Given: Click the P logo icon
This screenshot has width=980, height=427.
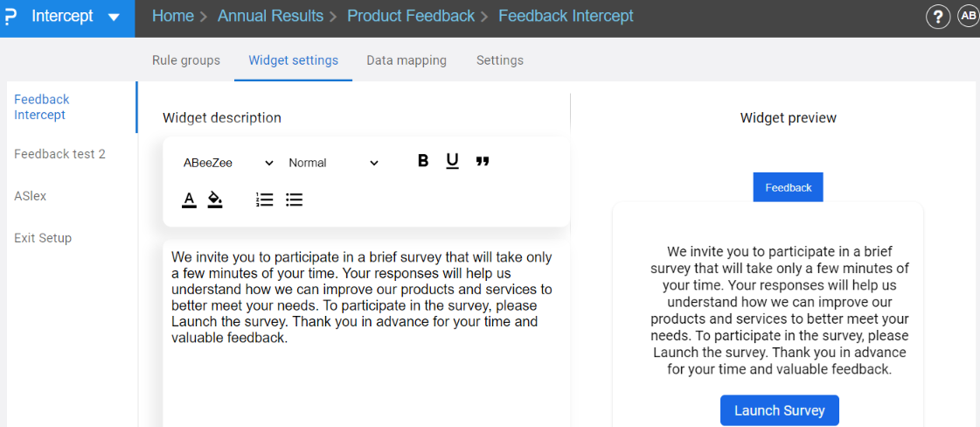Looking at the screenshot, I should coord(10,17).
